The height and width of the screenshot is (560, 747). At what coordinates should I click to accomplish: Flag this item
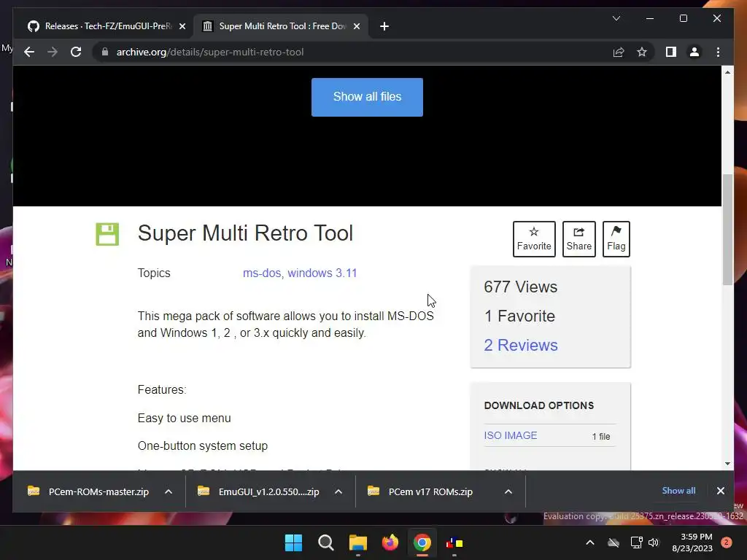[x=616, y=239]
